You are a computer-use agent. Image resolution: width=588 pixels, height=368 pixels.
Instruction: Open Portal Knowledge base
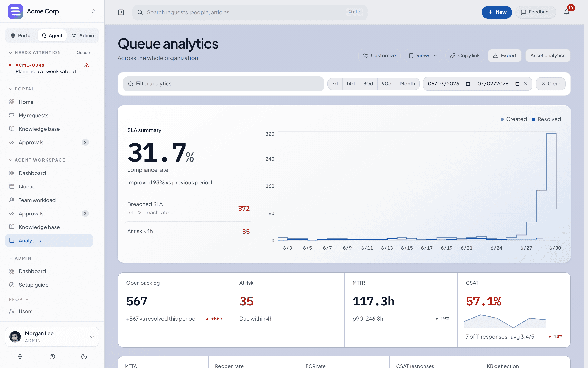pyautogui.click(x=49, y=129)
